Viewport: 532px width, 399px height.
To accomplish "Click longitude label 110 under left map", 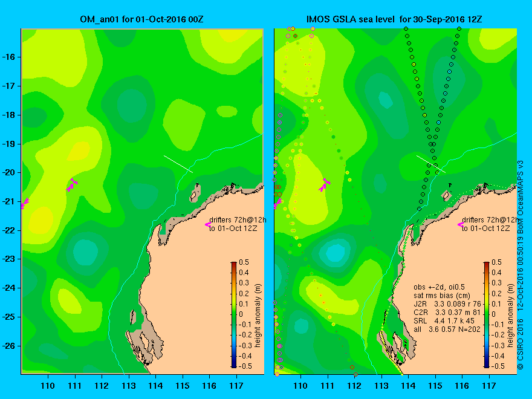I will [48, 386].
